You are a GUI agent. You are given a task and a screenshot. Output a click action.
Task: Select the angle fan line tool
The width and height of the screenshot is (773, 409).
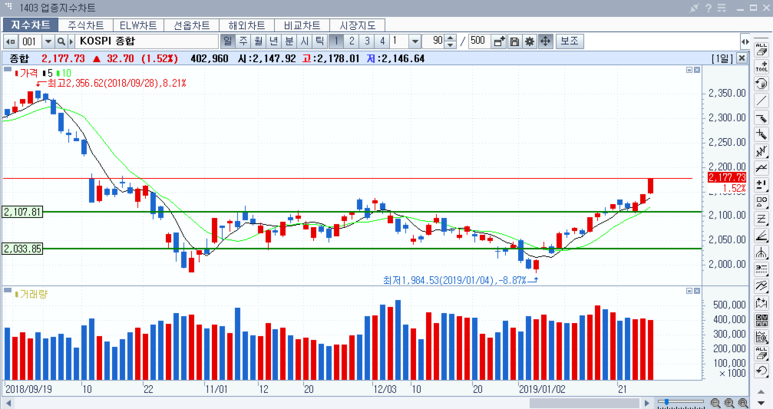[x=762, y=235]
